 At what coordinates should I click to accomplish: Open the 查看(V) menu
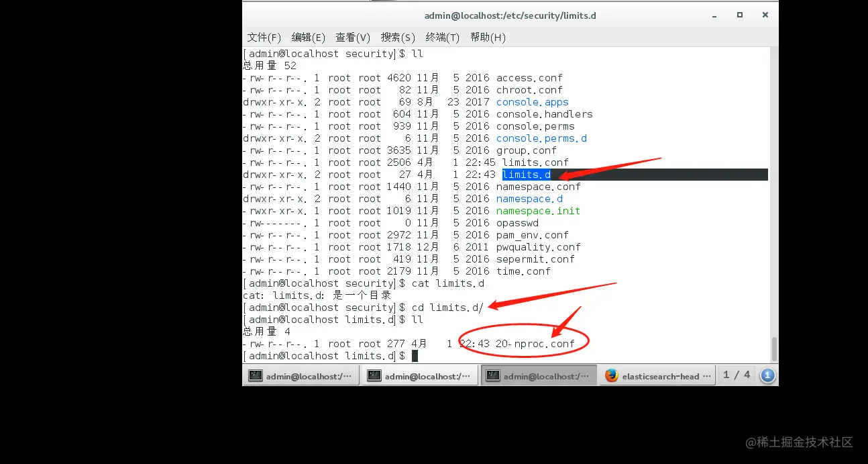[x=353, y=38]
